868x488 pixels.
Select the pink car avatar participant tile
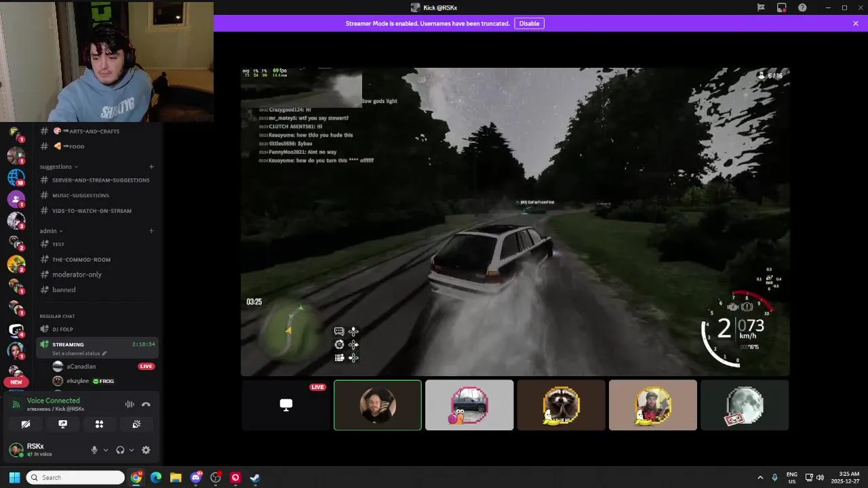click(469, 405)
